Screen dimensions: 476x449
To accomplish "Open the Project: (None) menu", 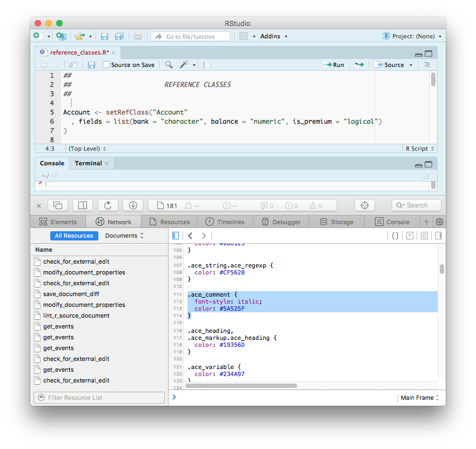I will click(x=412, y=36).
